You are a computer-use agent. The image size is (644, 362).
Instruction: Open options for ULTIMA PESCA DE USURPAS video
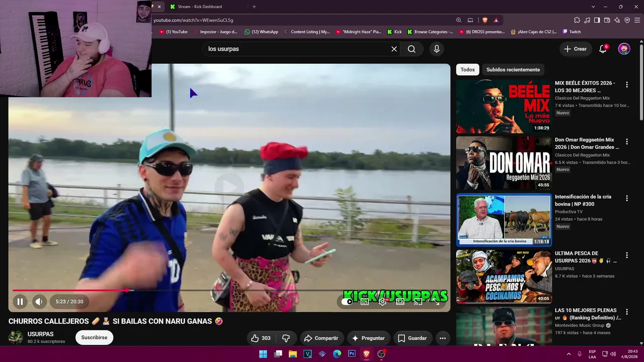627,255
